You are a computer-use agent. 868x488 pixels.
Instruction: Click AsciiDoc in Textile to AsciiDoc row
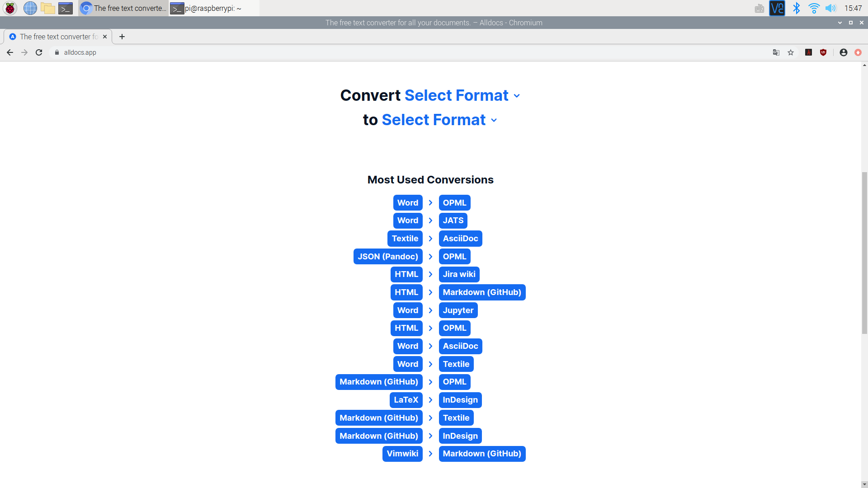pyautogui.click(x=460, y=239)
